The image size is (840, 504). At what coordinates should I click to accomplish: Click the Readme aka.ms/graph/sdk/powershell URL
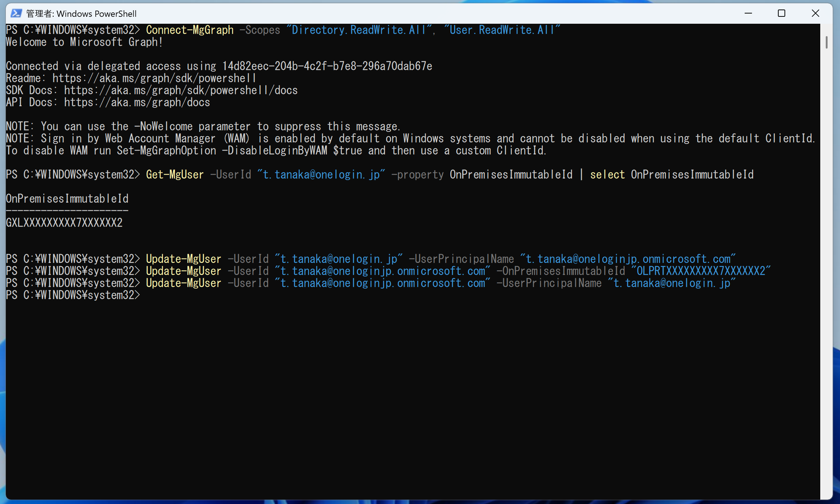pos(154,78)
